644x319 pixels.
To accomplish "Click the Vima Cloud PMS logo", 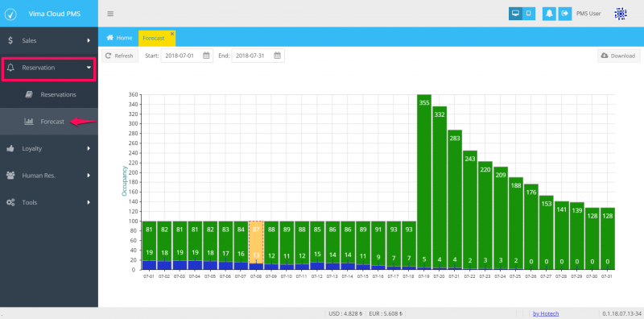I will click(10, 14).
